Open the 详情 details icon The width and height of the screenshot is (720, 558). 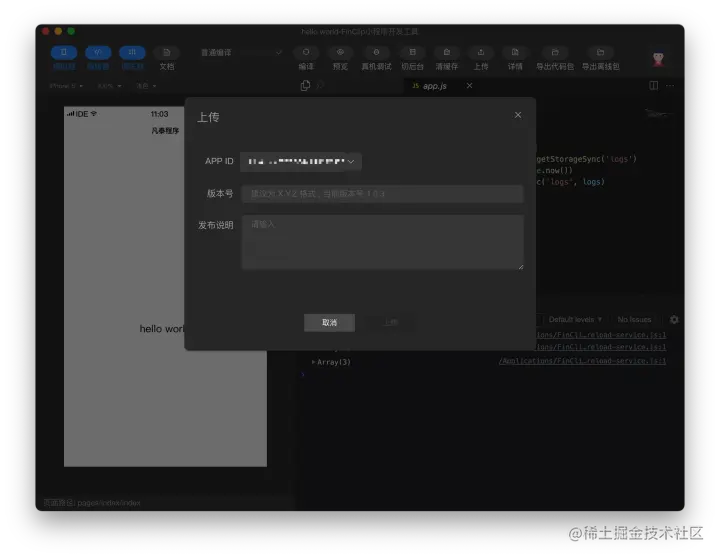(x=515, y=52)
